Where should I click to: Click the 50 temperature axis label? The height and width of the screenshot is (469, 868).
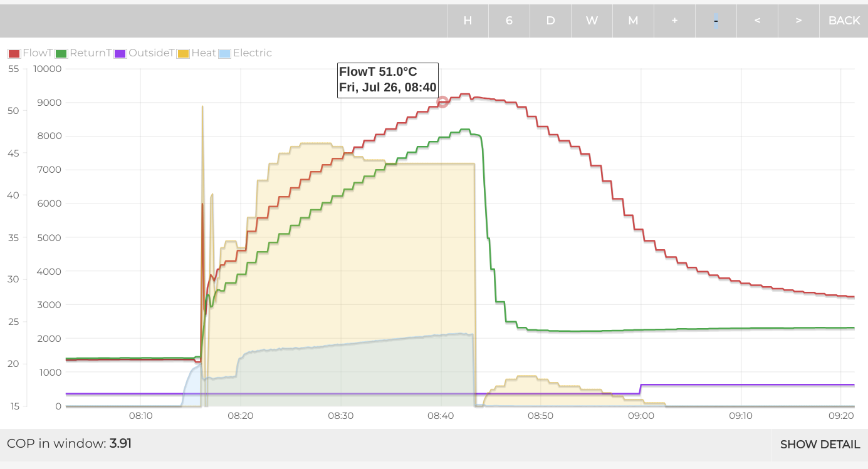point(13,111)
